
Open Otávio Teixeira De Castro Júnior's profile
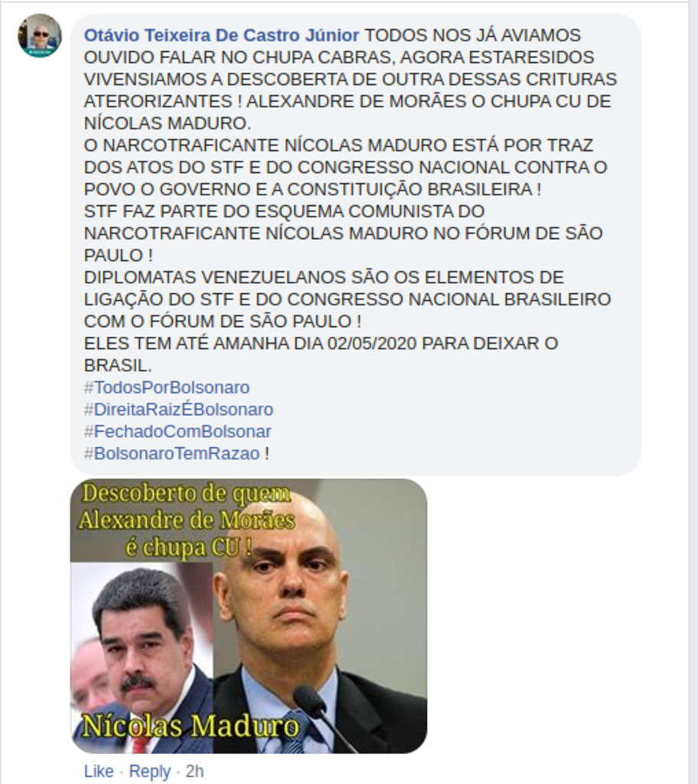[x=221, y=35]
